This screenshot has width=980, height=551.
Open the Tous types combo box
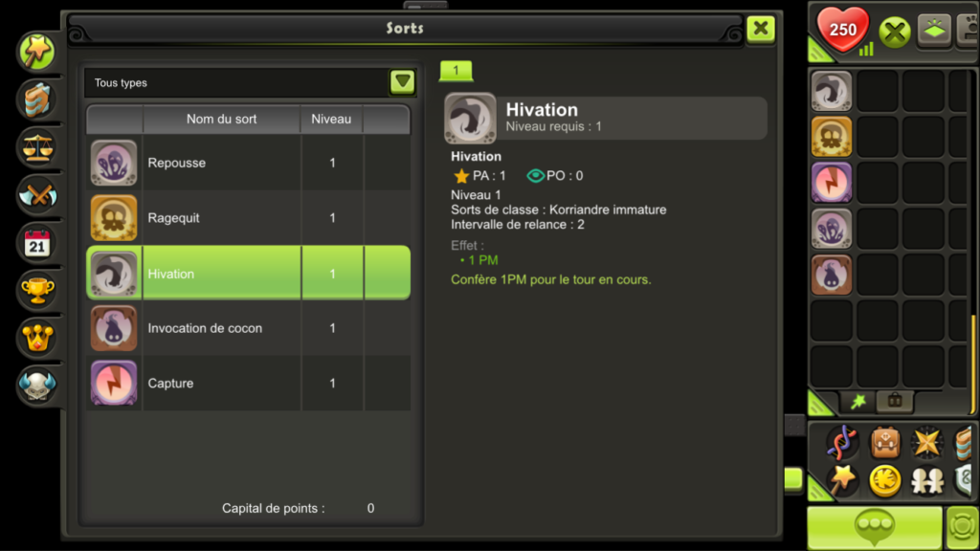point(250,82)
